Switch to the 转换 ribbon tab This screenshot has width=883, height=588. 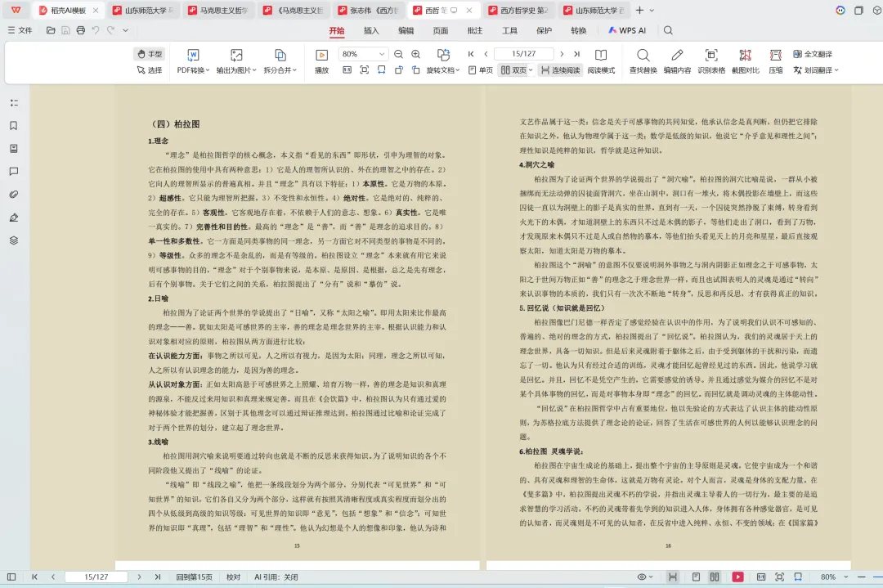578,30
